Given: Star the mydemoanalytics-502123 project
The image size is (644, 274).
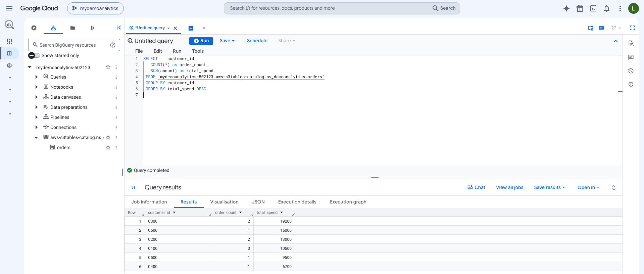Looking at the screenshot, I should tap(108, 67).
